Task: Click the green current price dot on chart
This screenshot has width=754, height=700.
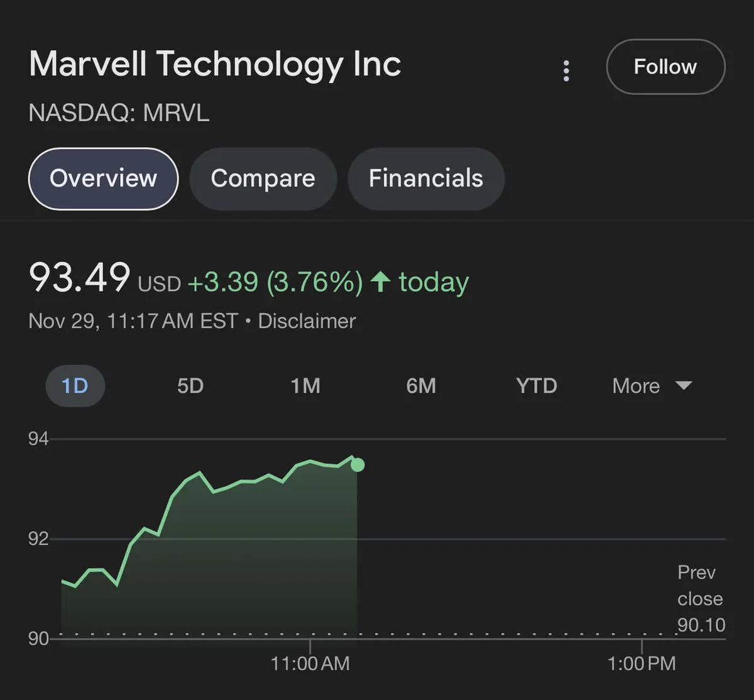Action: [x=358, y=465]
